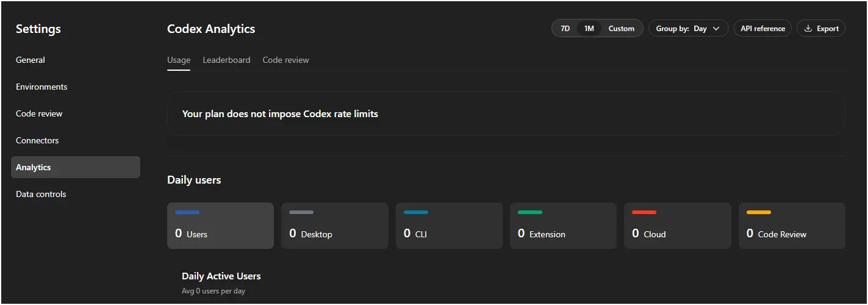Select the 7D time range
Screen dimensions: 868x305
(x=565, y=29)
